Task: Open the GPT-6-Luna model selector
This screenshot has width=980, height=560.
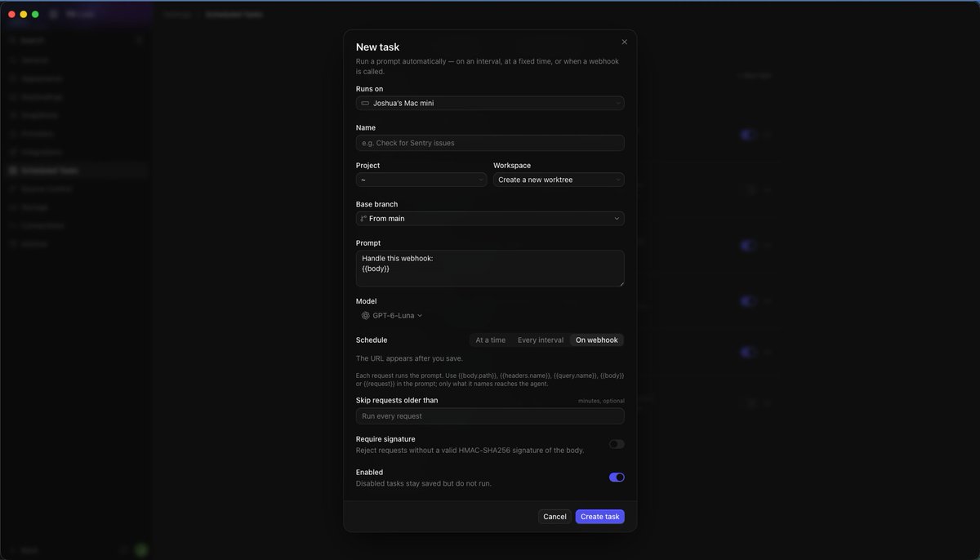Action: click(392, 315)
